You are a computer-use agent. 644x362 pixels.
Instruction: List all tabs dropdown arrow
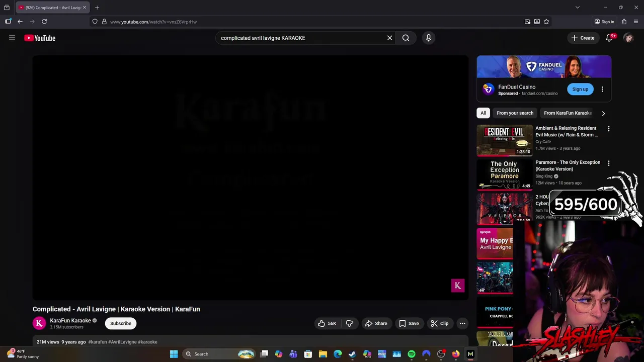pos(578,8)
